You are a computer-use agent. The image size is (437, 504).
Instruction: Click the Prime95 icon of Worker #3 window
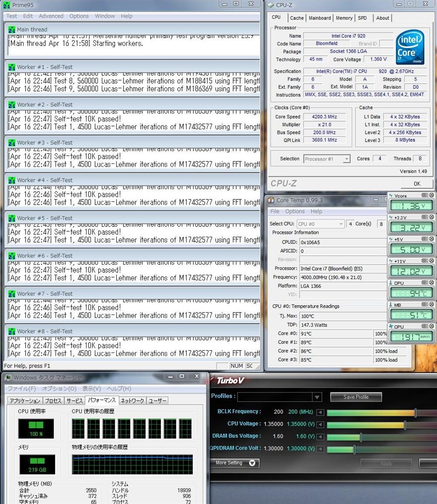(12, 143)
